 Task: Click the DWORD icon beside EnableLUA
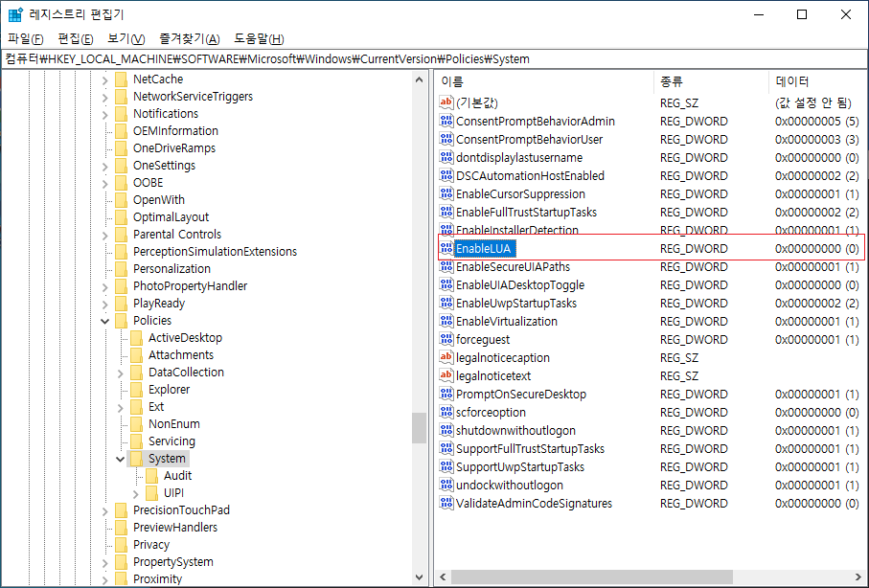click(x=446, y=248)
